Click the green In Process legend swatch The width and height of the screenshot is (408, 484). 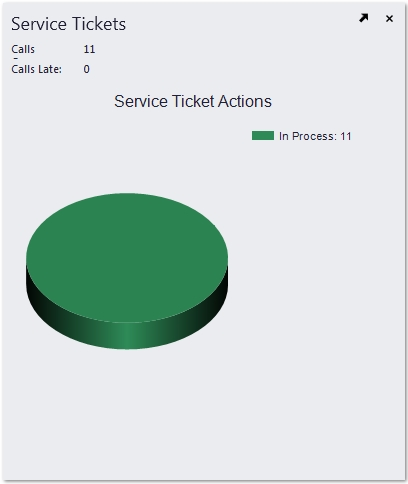pos(263,136)
